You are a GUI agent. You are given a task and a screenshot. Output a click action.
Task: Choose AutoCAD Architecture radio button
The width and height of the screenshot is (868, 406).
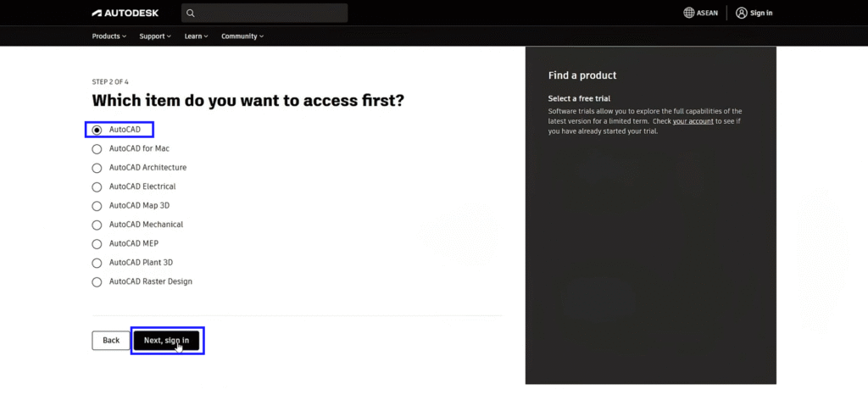point(97,168)
